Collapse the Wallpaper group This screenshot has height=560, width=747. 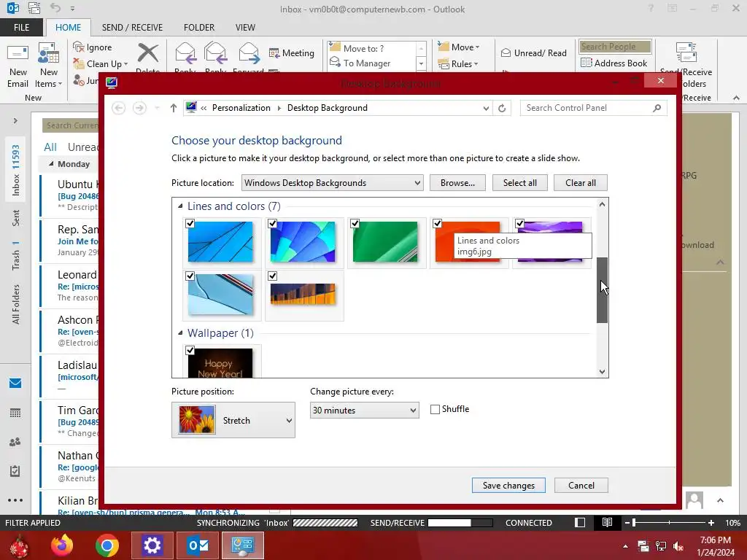(x=181, y=332)
